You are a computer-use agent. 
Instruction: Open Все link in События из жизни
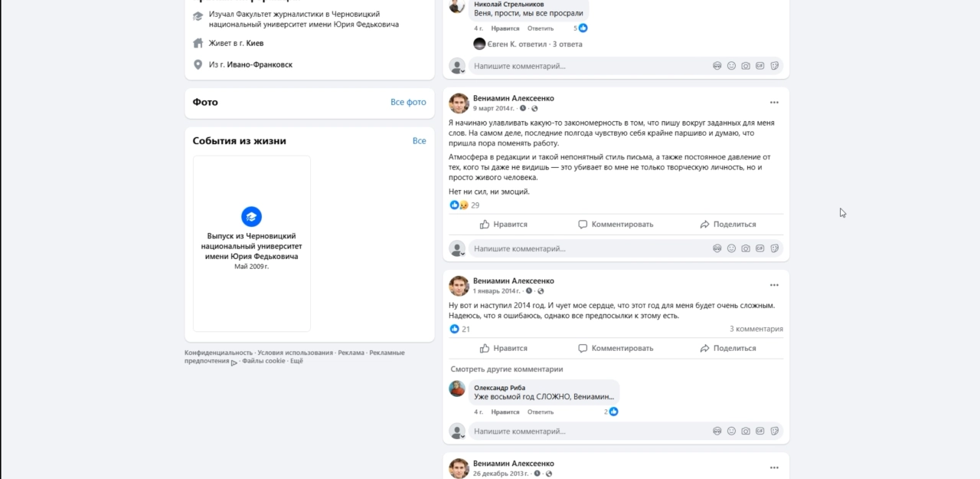419,141
